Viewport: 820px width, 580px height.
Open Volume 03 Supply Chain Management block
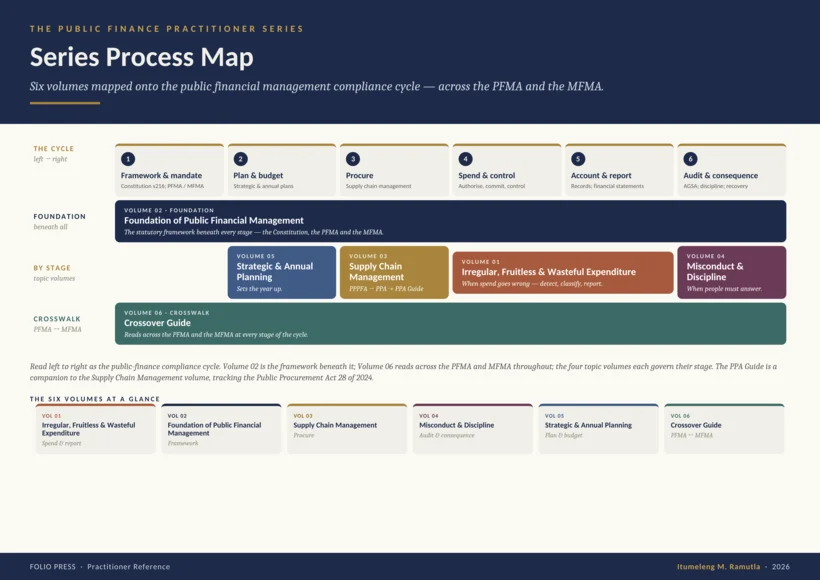coord(394,272)
